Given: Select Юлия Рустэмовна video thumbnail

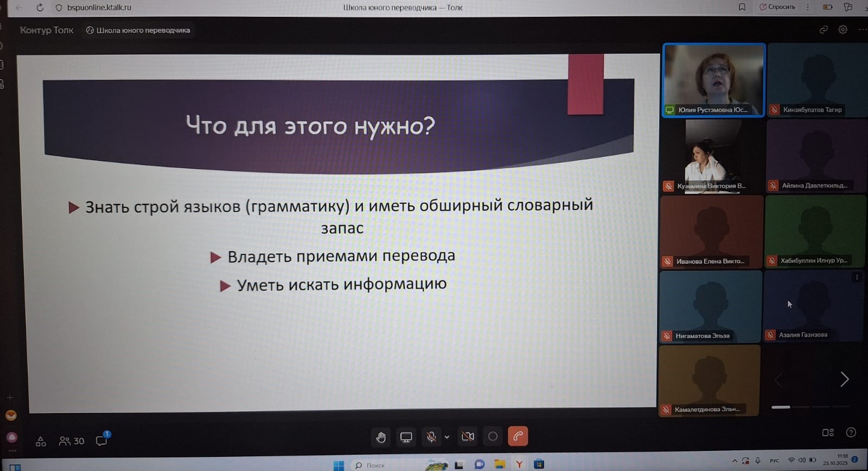Looking at the screenshot, I should pyautogui.click(x=713, y=80).
